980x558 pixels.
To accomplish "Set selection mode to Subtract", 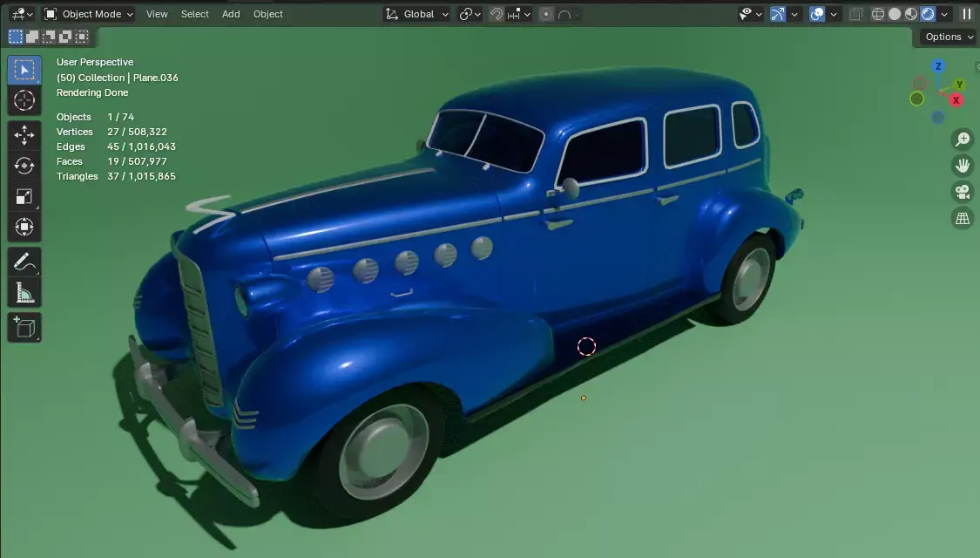I will [x=49, y=37].
